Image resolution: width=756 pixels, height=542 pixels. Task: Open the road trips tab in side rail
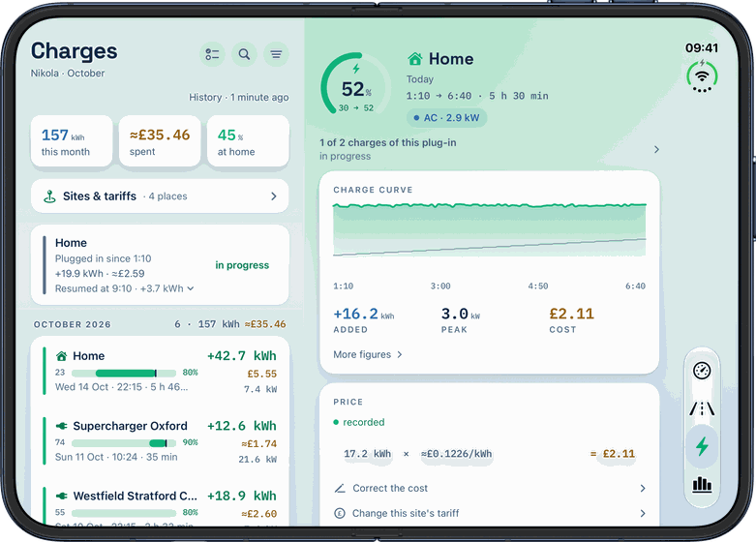point(702,408)
